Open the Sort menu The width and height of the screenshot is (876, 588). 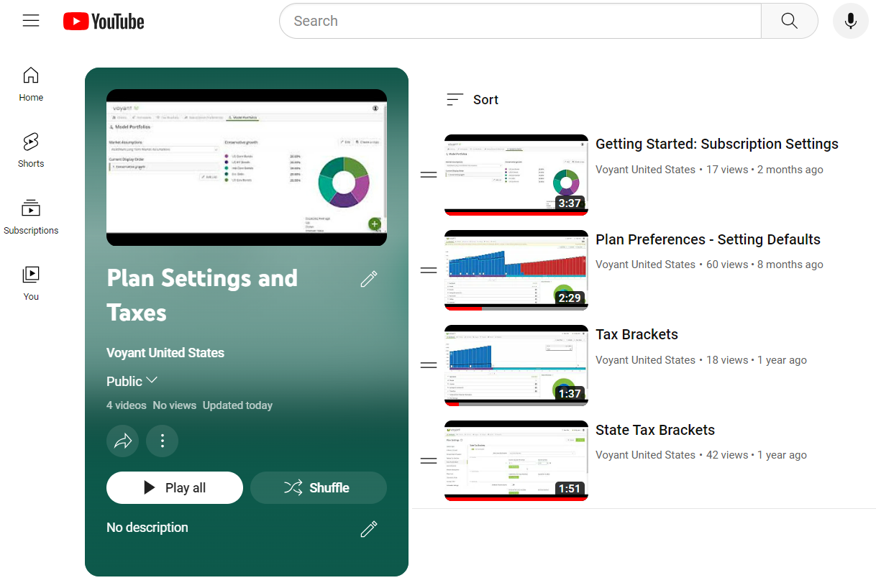pos(473,100)
